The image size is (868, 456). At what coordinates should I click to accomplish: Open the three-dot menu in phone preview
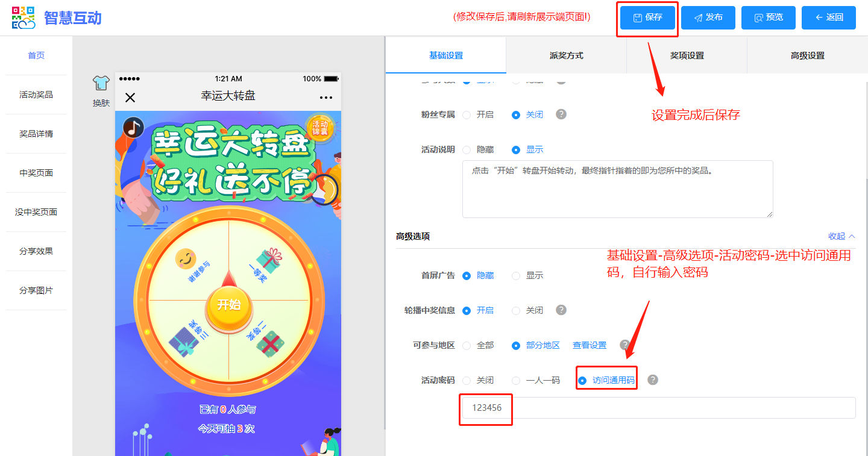coord(326,98)
